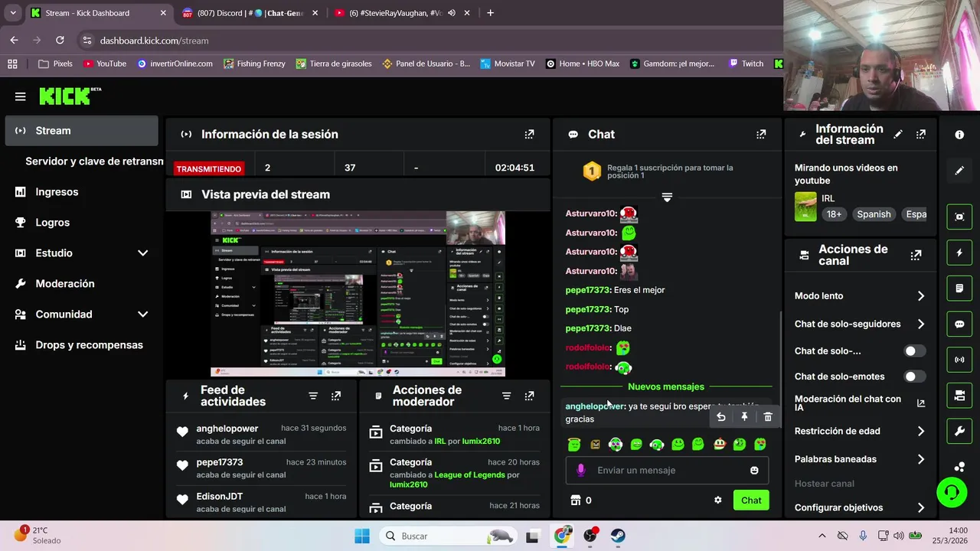Click the browser address bar
This screenshot has width=980, height=551.
(x=429, y=41)
